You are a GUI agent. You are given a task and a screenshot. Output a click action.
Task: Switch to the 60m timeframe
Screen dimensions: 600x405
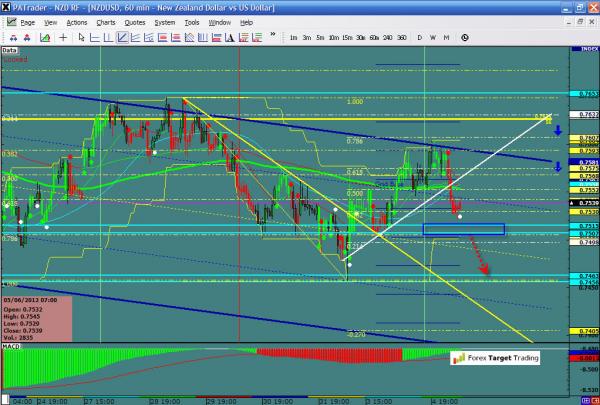click(374, 38)
